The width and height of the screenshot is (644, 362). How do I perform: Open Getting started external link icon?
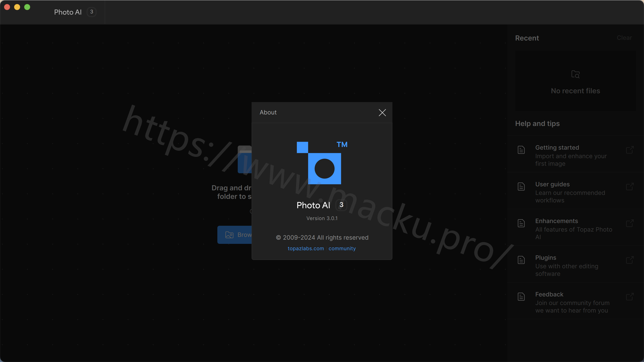pos(630,150)
